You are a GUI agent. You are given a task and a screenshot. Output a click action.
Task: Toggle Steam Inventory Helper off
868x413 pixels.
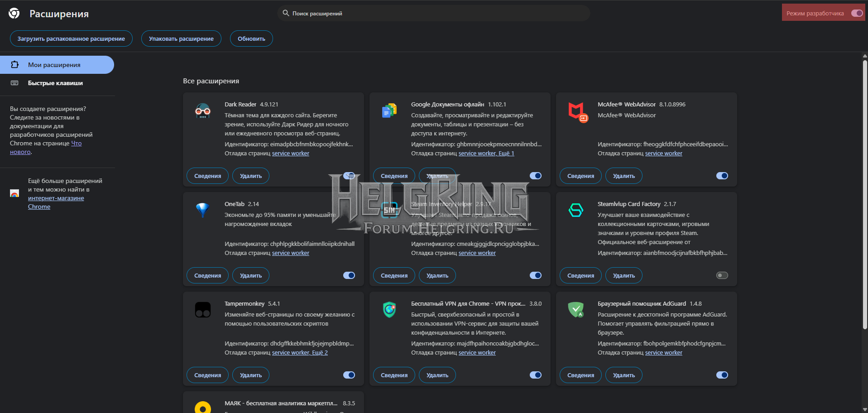pos(536,275)
